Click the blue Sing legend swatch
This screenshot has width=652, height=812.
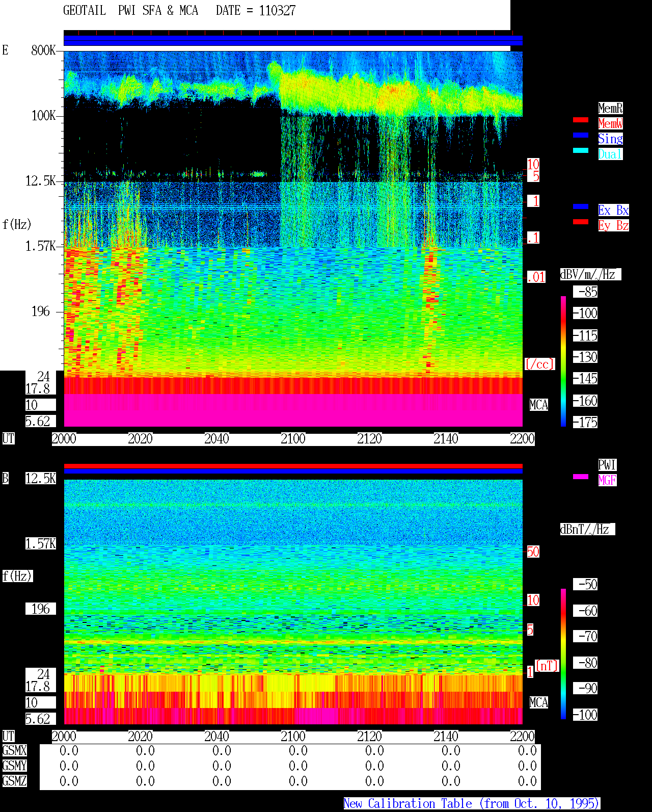coord(581,135)
